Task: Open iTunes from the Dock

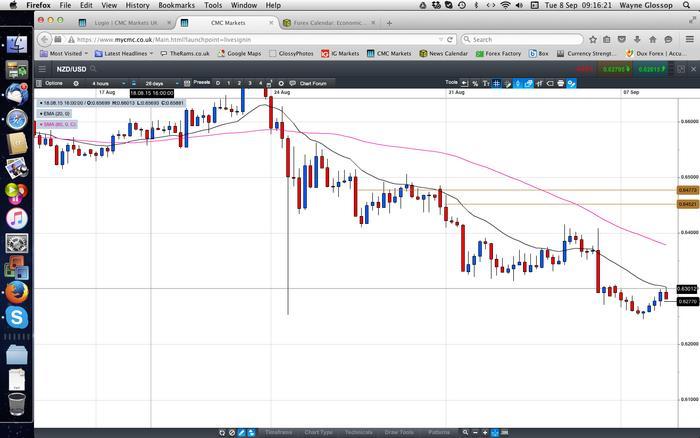Action: (x=17, y=219)
